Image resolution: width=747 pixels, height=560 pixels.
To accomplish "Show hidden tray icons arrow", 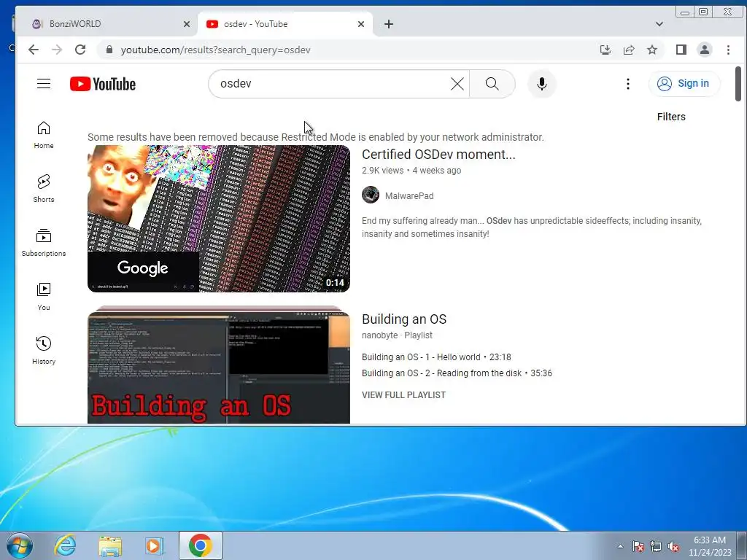I will pyautogui.click(x=620, y=546).
